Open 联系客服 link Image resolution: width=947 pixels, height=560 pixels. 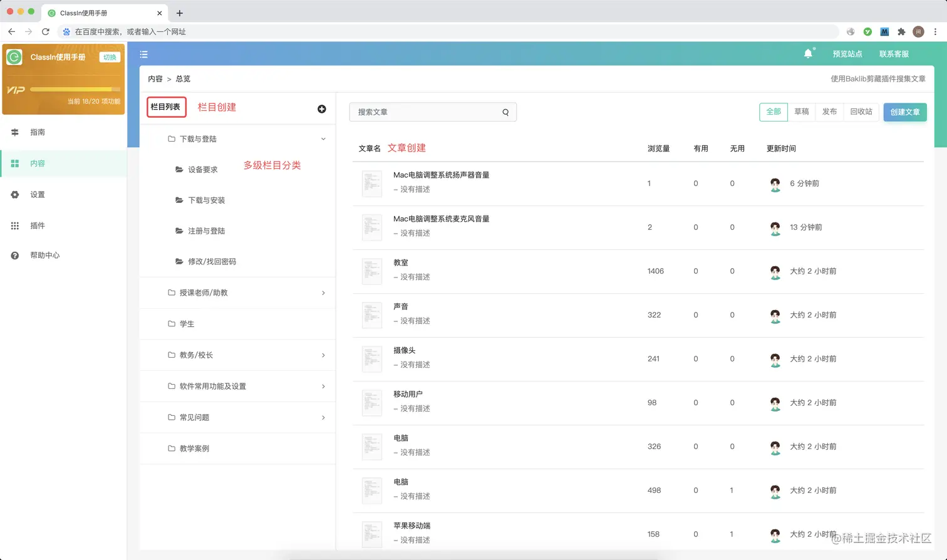894,54
